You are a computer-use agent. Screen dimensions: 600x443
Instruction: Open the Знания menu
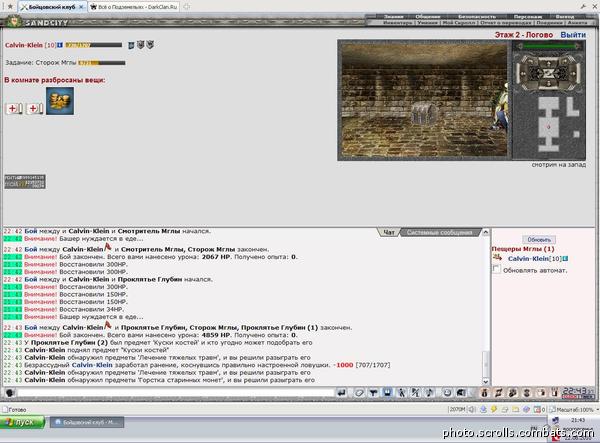(393, 16)
